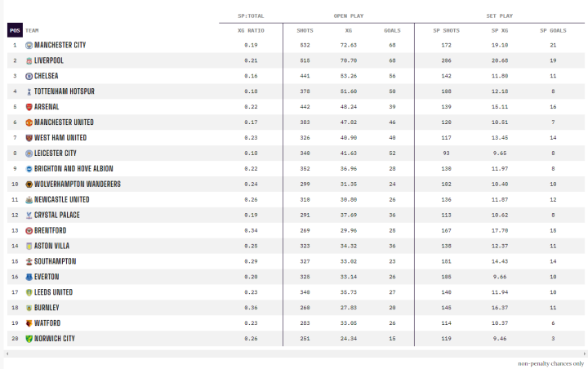The width and height of the screenshot is (588, 369).
Task: Click the Newcastle United badge icon
Action: (x=29, y=199)
